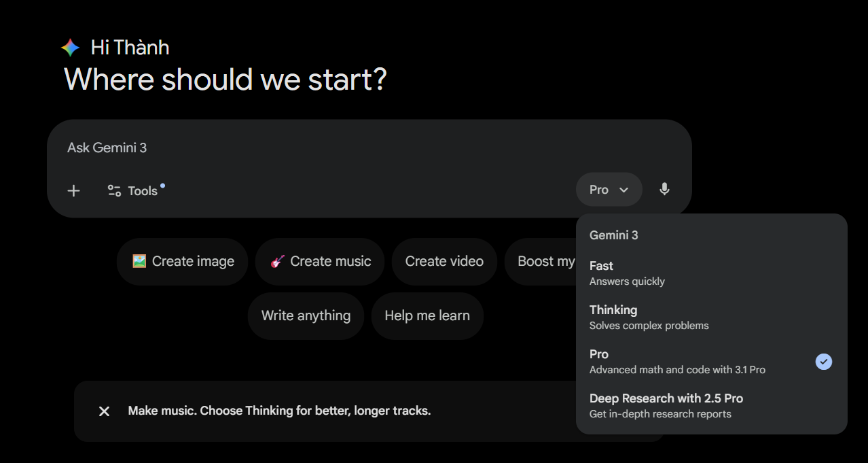Click the guitar icon on Create music
Viewport: 868px width, 463px height.
tap(277, 261)
